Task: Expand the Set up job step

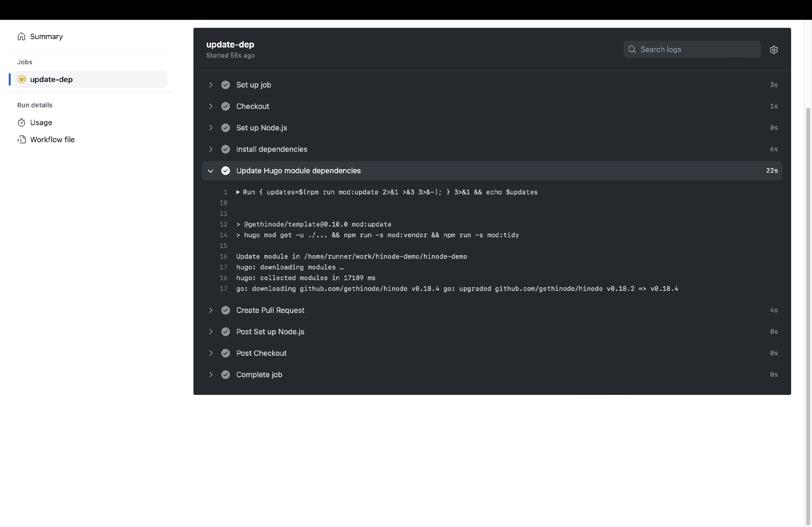Action: coord(211,85)
